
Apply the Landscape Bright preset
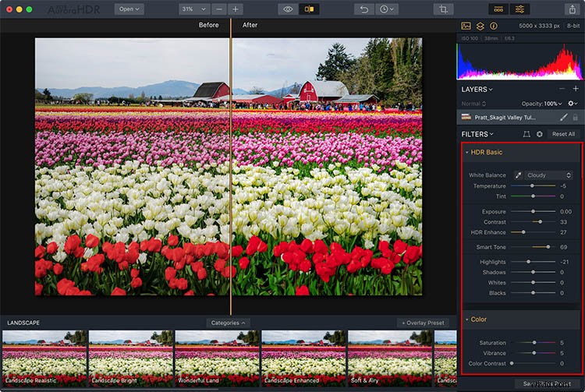[130, 358]
